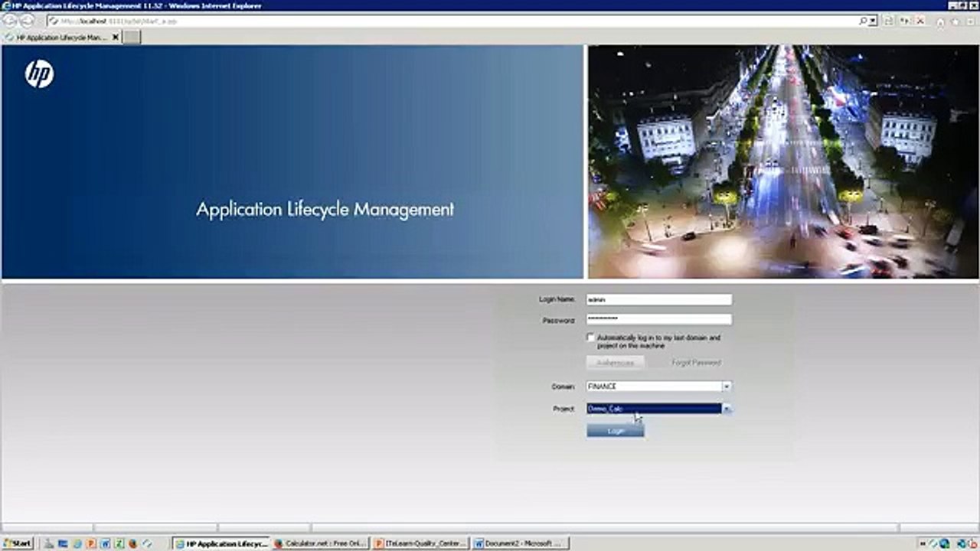Click the HP logo in the banner
This screenshot has height=551, width=980.
click(x=39, y=74)
